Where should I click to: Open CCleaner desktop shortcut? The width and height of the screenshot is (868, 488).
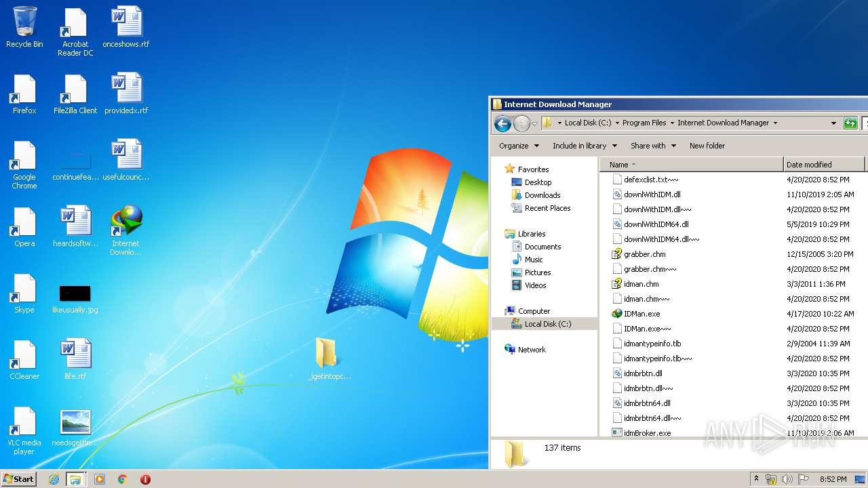24,359
